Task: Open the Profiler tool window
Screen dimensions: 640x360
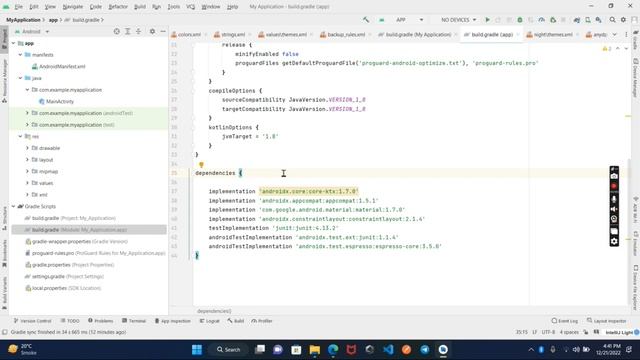Action: [x=262, y=321]
